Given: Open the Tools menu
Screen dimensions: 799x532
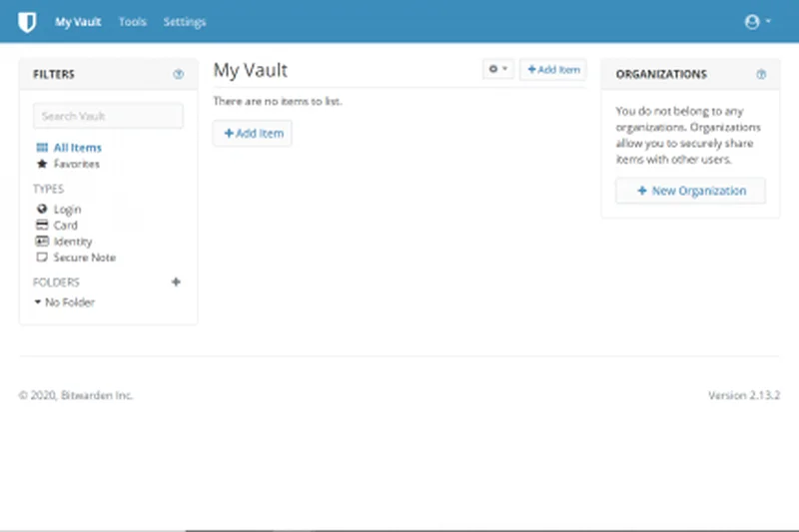Looking at the screenshot, I should coord(133,22).
